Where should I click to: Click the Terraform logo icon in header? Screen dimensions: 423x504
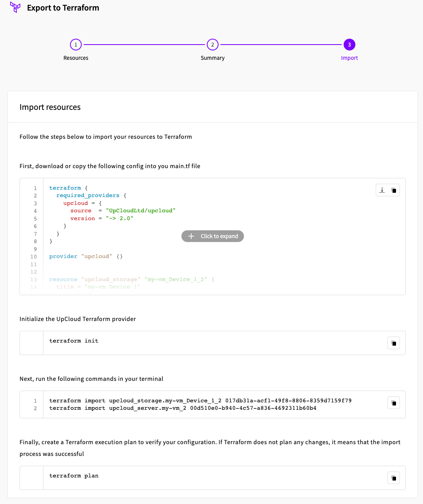pyautogui.click(x=15, y=7)
